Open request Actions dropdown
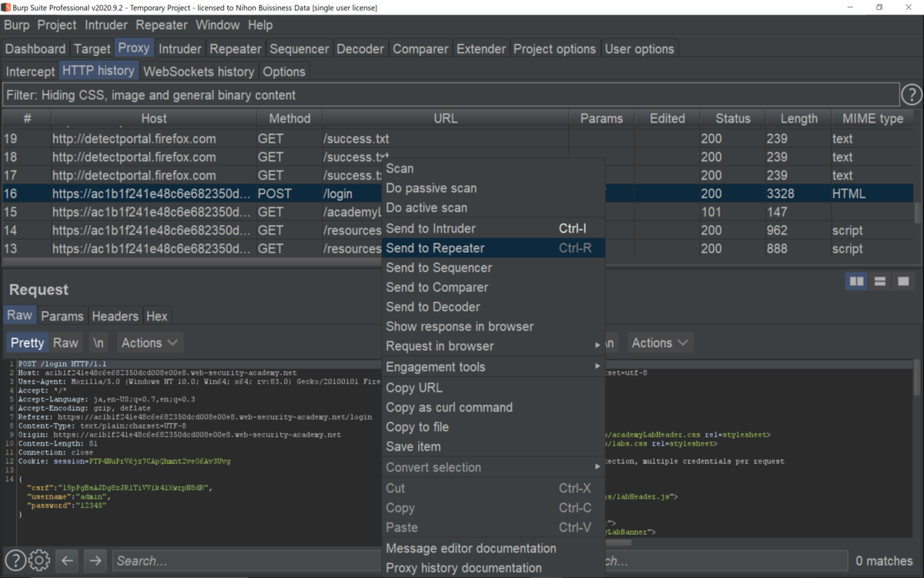This screenshot has height=578, width=924. (x=150, y=343)
